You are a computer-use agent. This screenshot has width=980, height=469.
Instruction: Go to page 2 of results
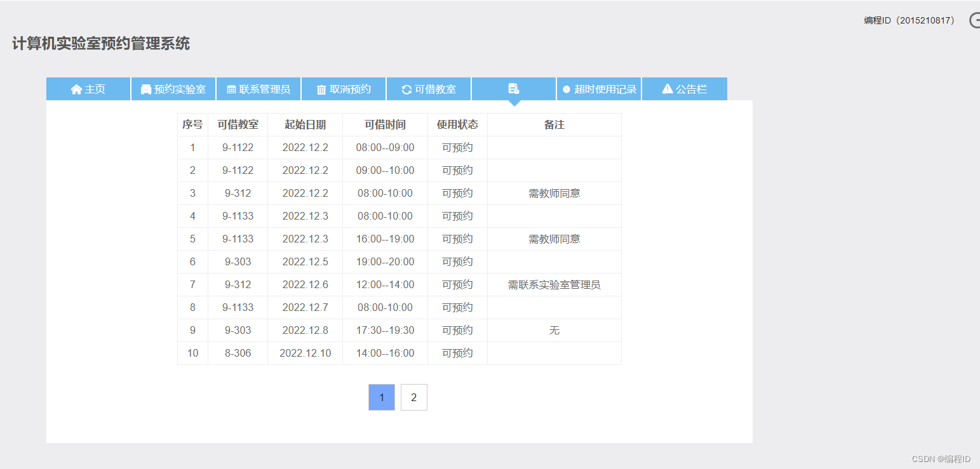(414, 397)
